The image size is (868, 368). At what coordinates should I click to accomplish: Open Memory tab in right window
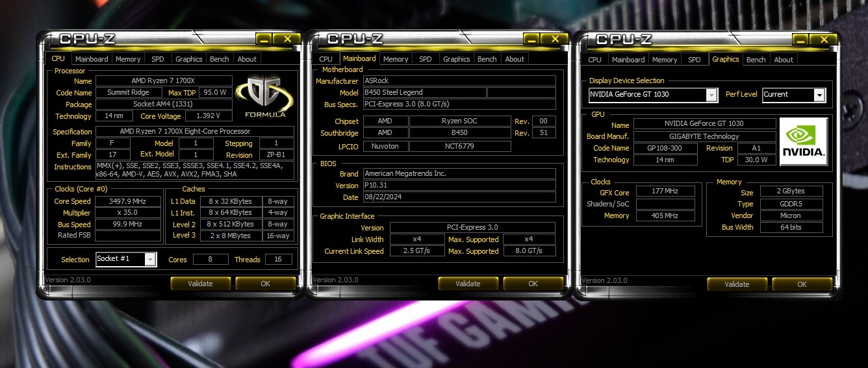tap(665, 60)
